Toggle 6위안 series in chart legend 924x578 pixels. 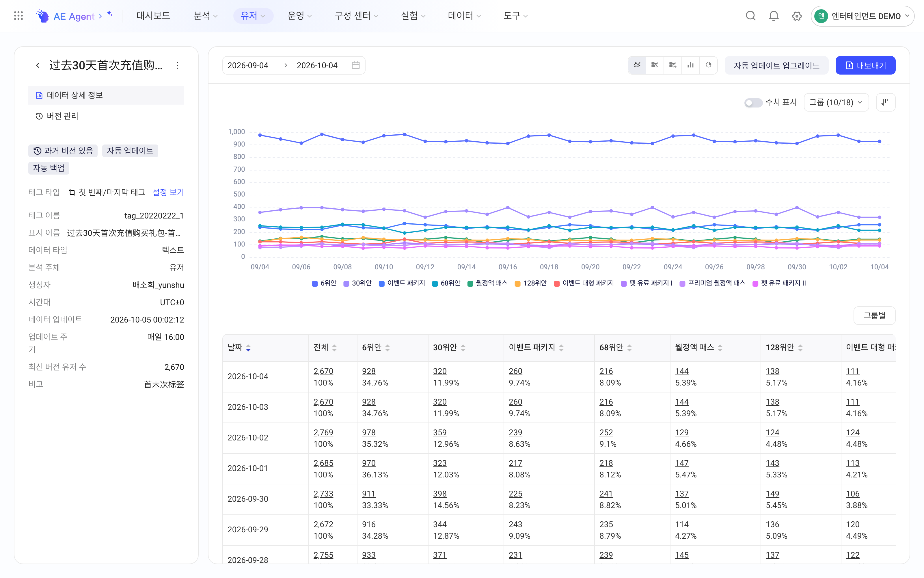pyautogui.click(x=324, y=283)
